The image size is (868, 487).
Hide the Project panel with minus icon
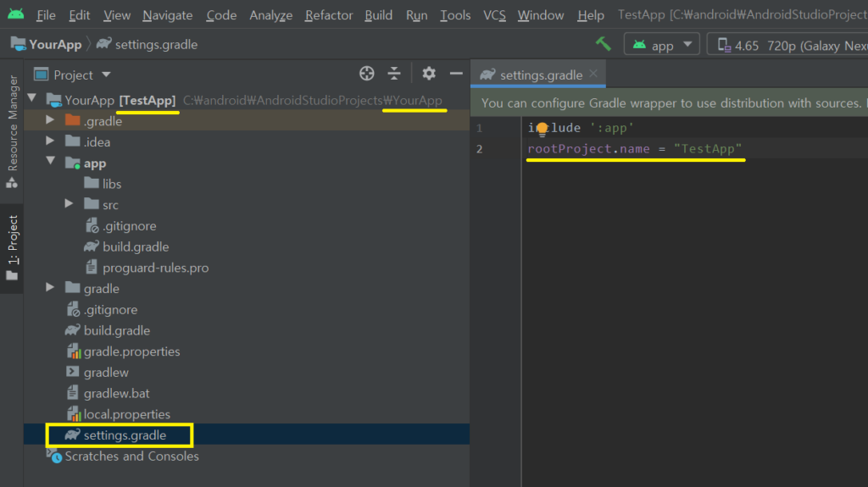(456, 75)
